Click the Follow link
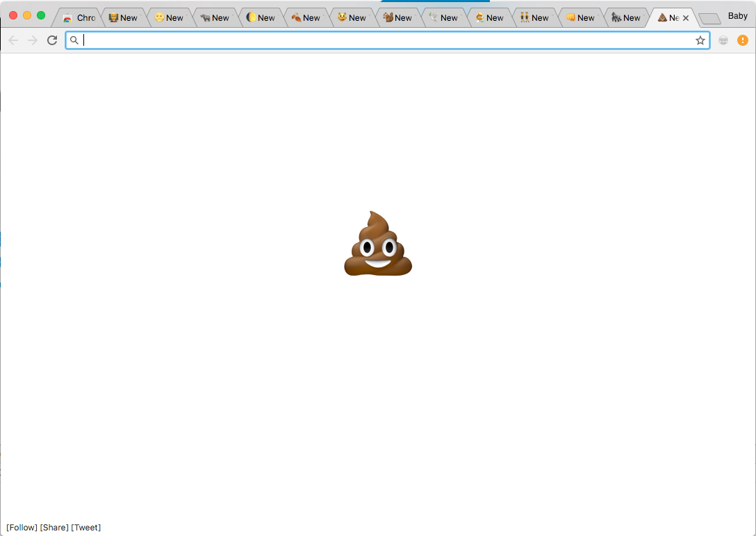This screenshot has width=756, height=536. [21, 527]
